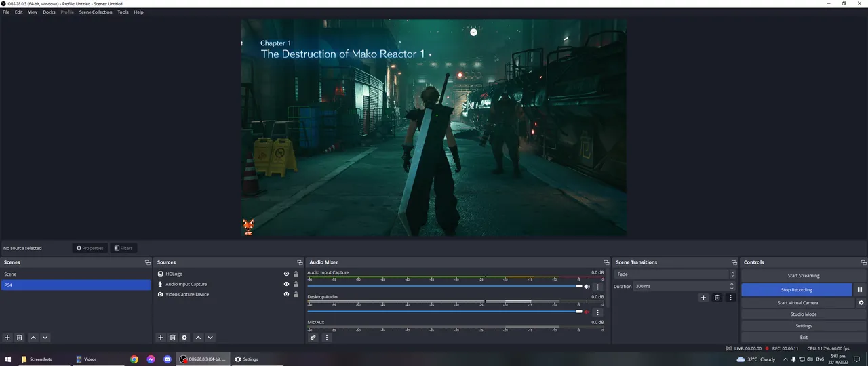Remove scene transition with trash icon

717,298
